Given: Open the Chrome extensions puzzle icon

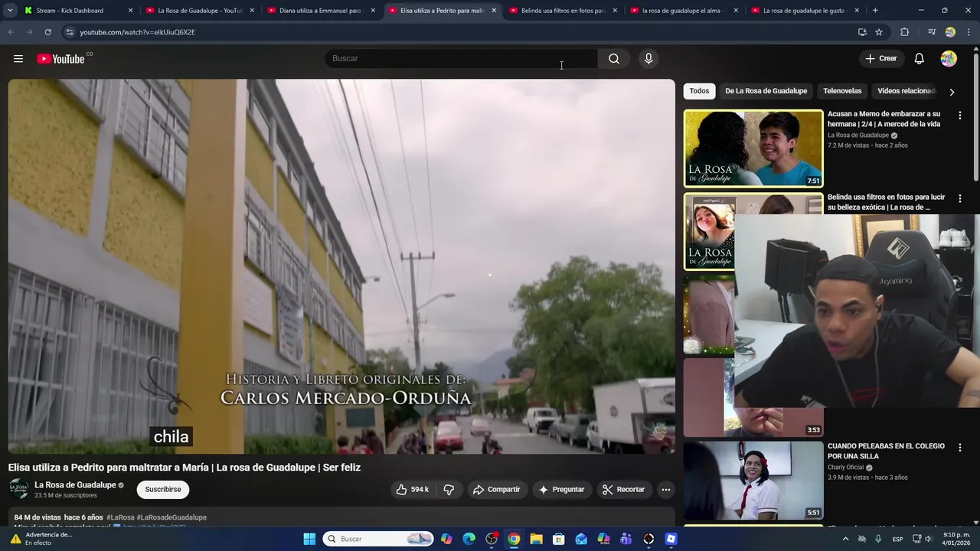Looking at the screenshot, I should pyautogui.click(x=905, y=32).
